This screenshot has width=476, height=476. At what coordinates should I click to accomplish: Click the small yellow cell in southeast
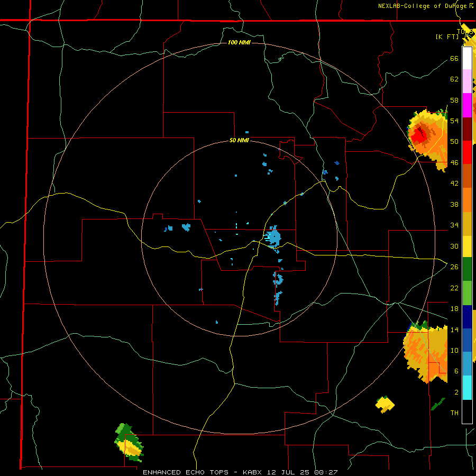click(x=385, y=404)
